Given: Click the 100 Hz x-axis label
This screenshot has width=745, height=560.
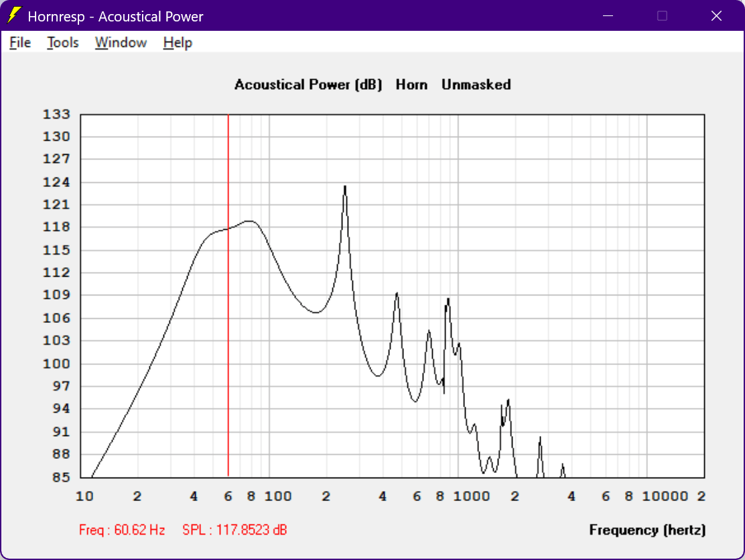Looking at the screenshot, I should (278, 496).
